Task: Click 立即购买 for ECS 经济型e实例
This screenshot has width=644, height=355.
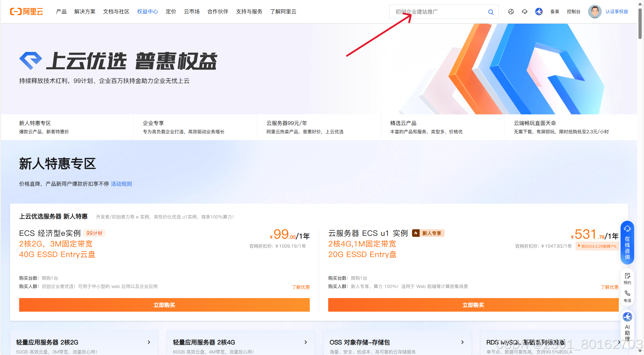Action: 164,305
